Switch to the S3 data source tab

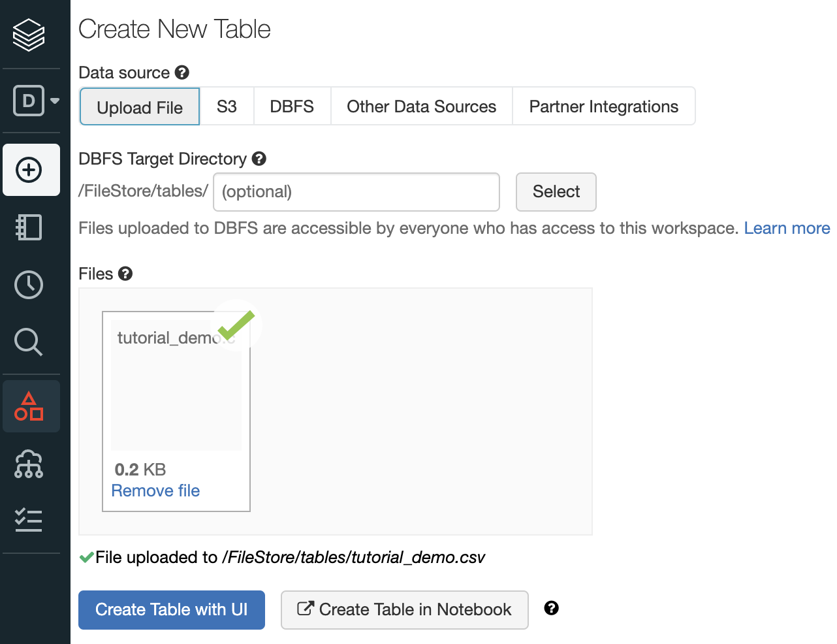click(227, 106)
